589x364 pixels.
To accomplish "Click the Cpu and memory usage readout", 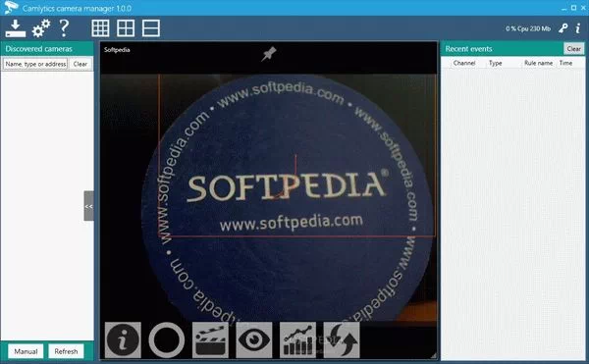I will (528, 28).
